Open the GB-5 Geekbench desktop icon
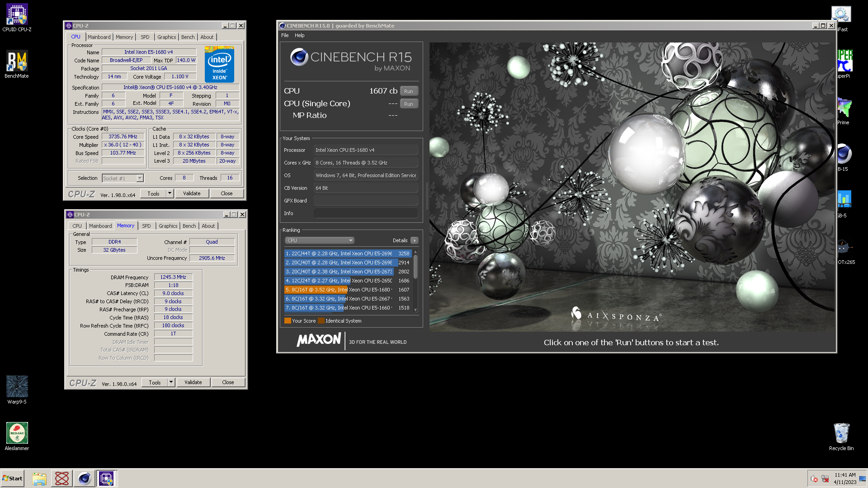Image resolution: width=868 pixels, height=488 pixels. click(x=844, y=204)
